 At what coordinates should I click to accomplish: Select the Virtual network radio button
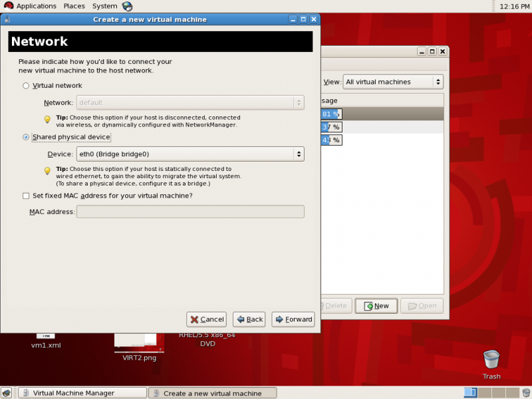pos(26,86)
